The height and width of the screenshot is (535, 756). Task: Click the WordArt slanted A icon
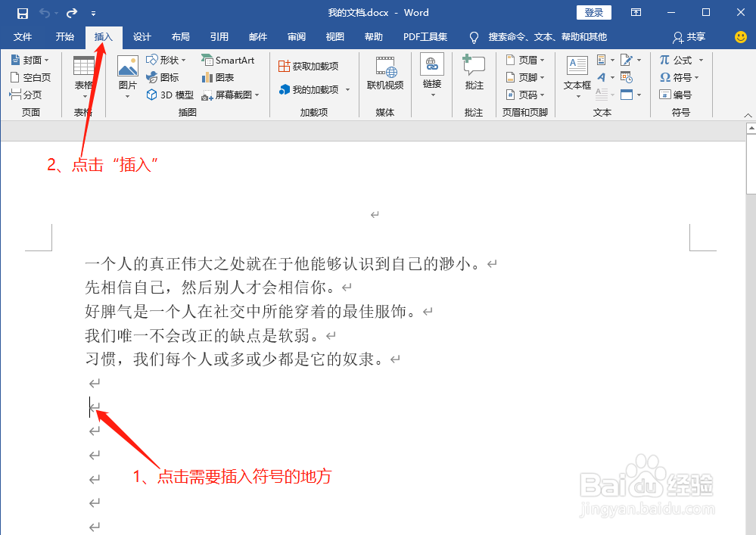click(601, 78)
